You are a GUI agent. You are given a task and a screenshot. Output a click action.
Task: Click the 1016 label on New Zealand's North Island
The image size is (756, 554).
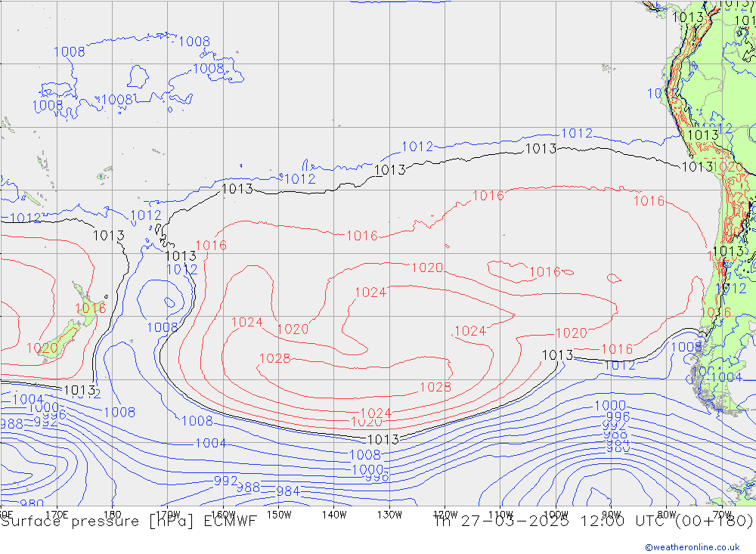tap(90, 308)
